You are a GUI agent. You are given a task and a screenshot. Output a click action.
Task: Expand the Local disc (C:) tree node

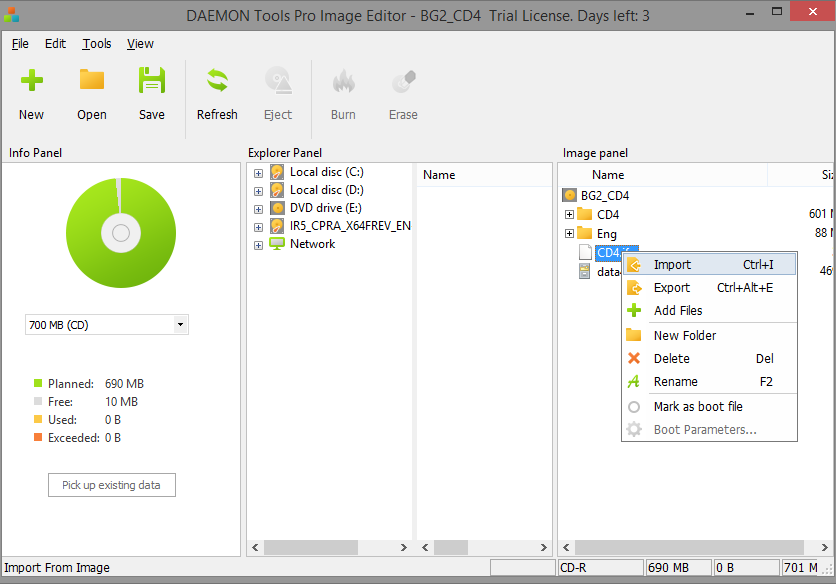point(259,173)
